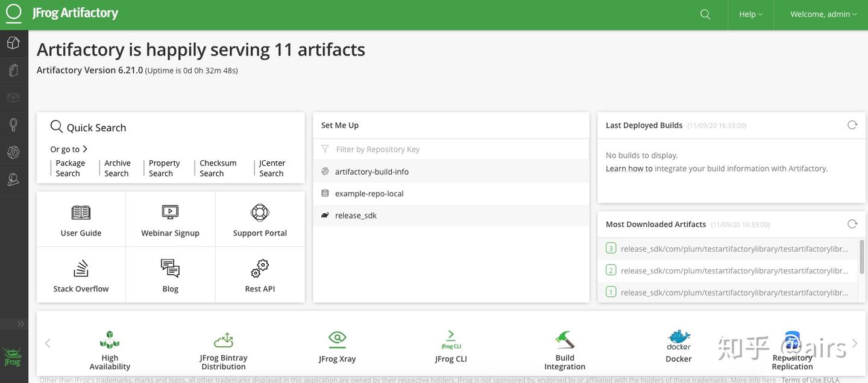
Task: Go to Checksum Search
Action: (218, 168)
